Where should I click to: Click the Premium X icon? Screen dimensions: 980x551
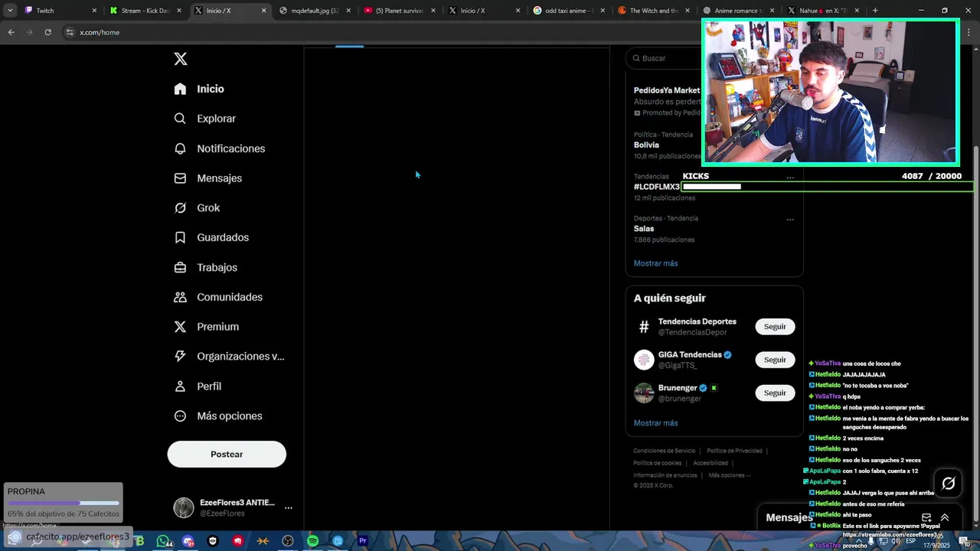point(180,327)
